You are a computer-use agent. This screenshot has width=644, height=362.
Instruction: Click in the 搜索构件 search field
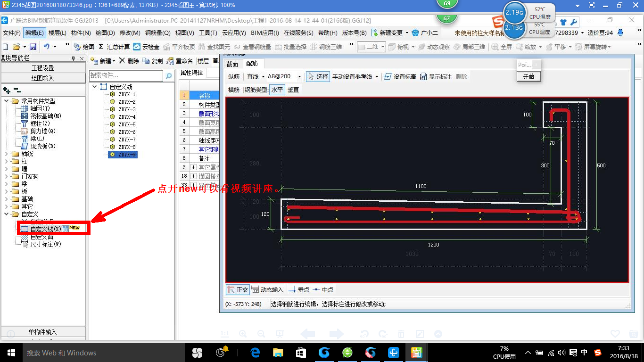pos(126,75)
